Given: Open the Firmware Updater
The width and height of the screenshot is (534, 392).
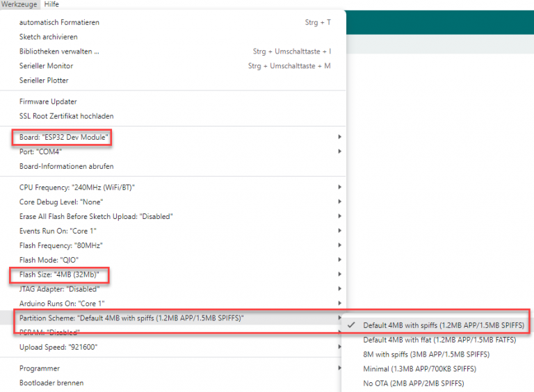Looking at the screenshot, I should coord(48,101).
